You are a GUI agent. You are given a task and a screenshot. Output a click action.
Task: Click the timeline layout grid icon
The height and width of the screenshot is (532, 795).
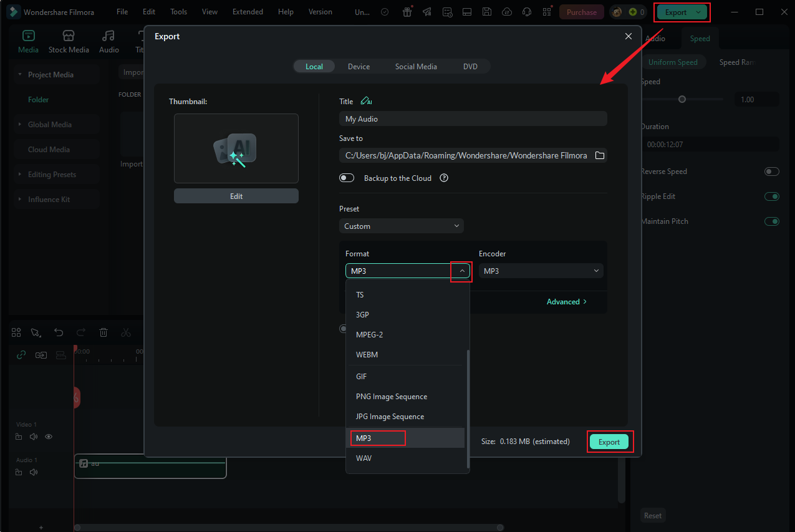pos(16,332)
